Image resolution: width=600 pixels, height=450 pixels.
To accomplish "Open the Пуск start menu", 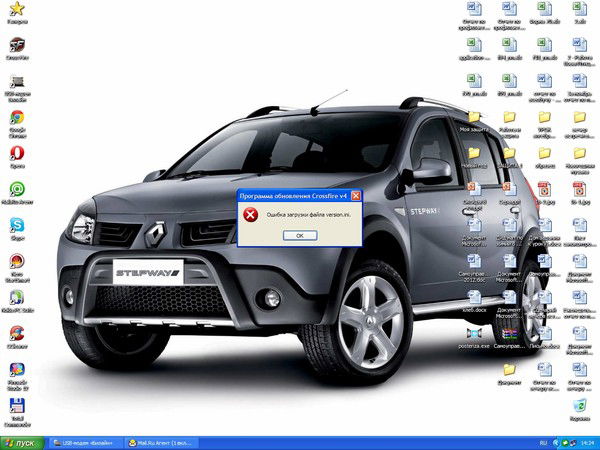I will 22,442.
